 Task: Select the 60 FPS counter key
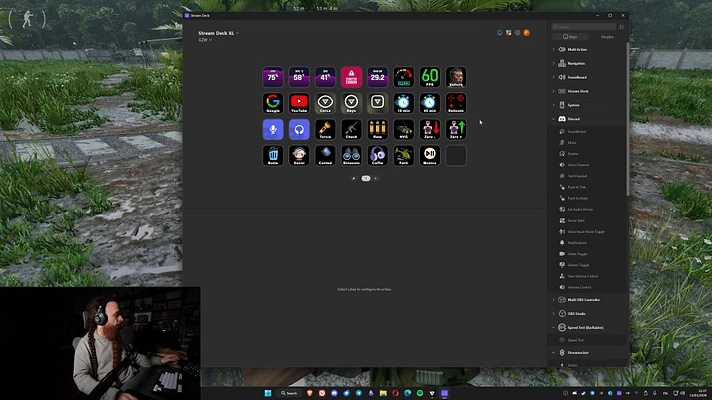pos(430,77)
